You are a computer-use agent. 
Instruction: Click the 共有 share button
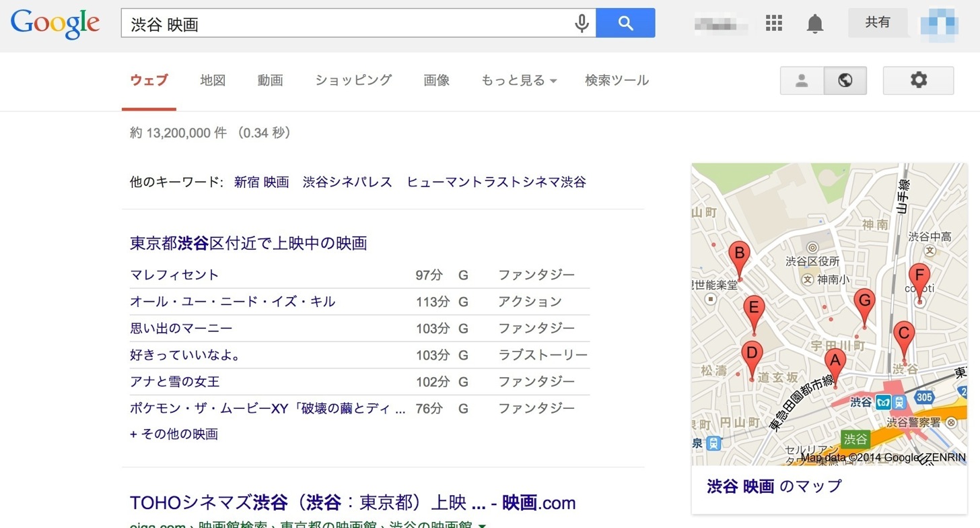878,22
